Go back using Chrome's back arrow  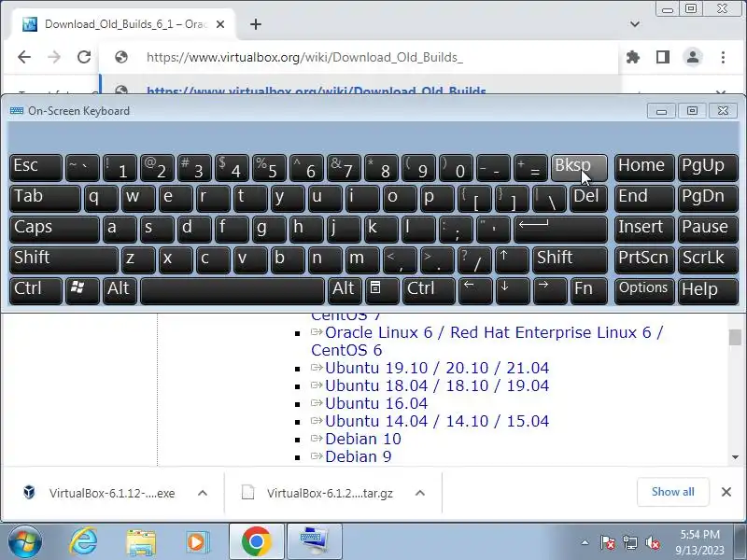[24, 57]
